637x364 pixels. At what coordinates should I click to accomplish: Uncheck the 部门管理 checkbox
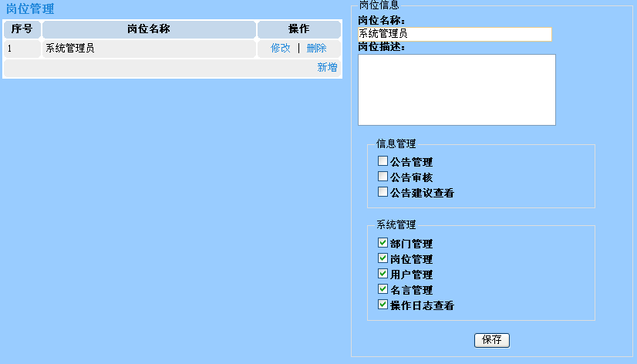tap(383, 243)
